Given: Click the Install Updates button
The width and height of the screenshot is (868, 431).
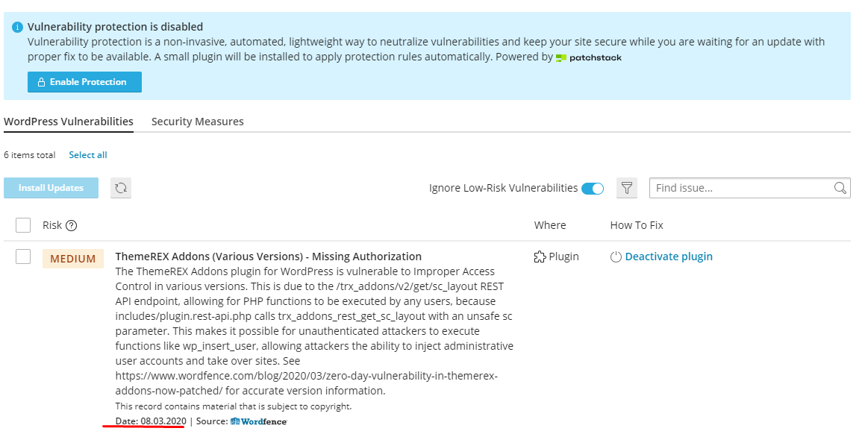Looking at the screenshot, I should 51,188.
